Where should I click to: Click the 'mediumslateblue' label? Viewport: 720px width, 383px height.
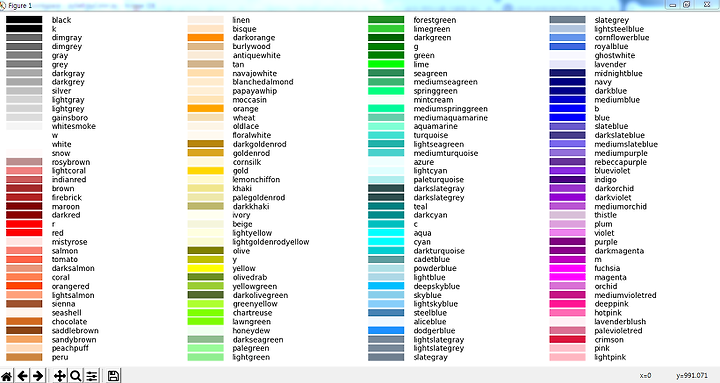(626, 144)
